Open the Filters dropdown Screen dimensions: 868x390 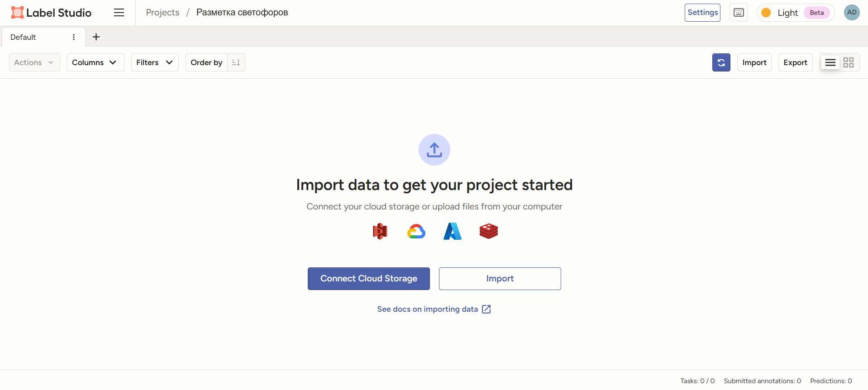tap(154, 62)
